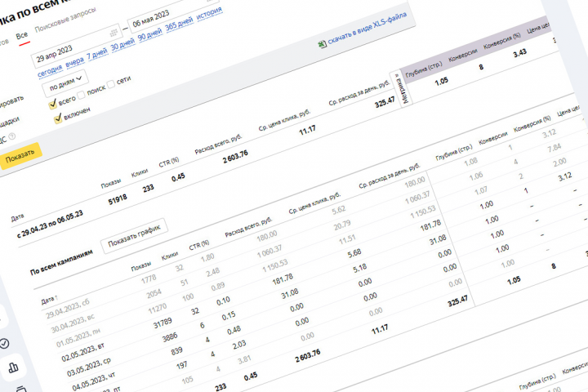Click the CTR value '0.89'
Screen dimensions: 588x392
tap(218, 286)
